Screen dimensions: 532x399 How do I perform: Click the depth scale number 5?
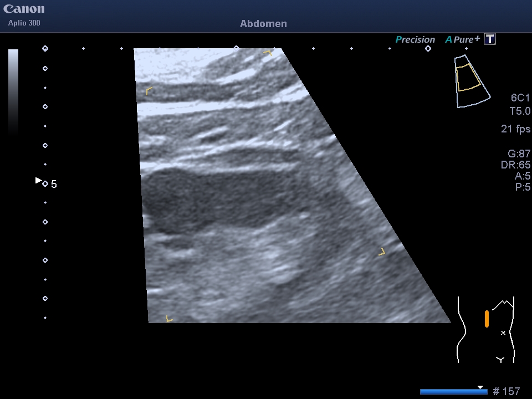point(54,184)
